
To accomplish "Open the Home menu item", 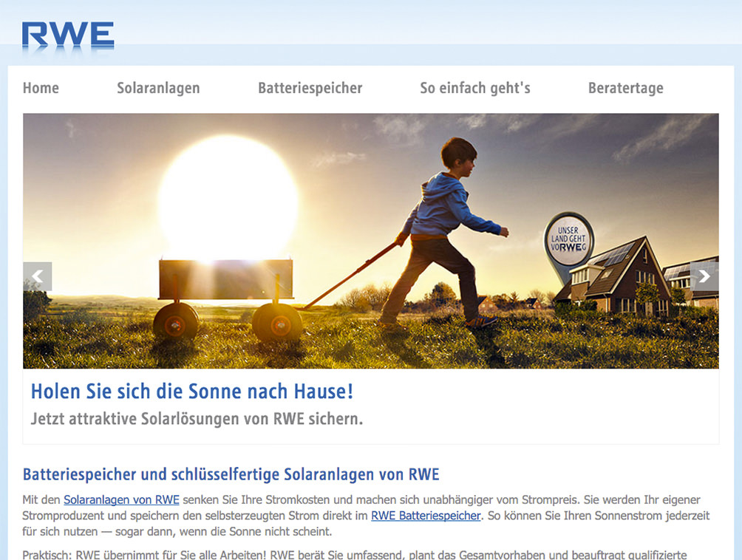I will [41, 88].
